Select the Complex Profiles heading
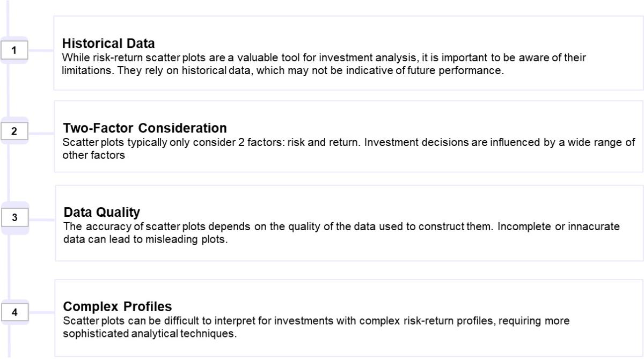644x359 pixels. (118, 306)
